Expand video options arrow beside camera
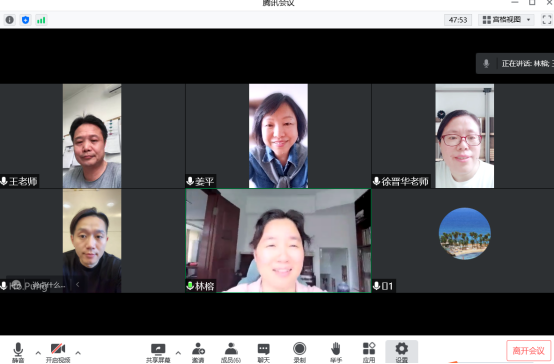The width and height of the screenshot is (554, 364). coord(78,352)
